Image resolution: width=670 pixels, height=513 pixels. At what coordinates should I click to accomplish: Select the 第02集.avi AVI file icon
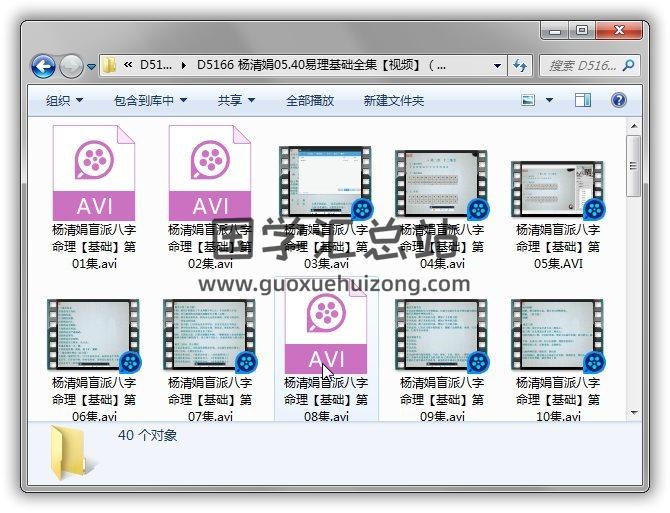coord(210,172)
